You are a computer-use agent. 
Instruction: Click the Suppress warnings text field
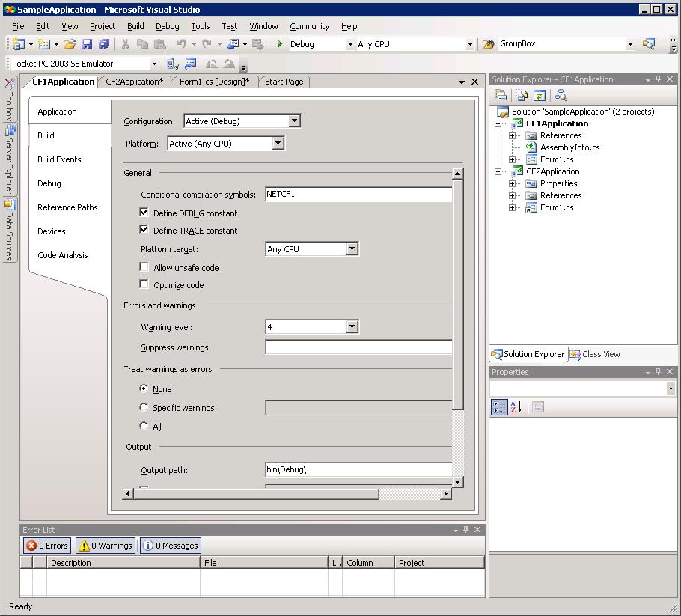pos(358,347)
